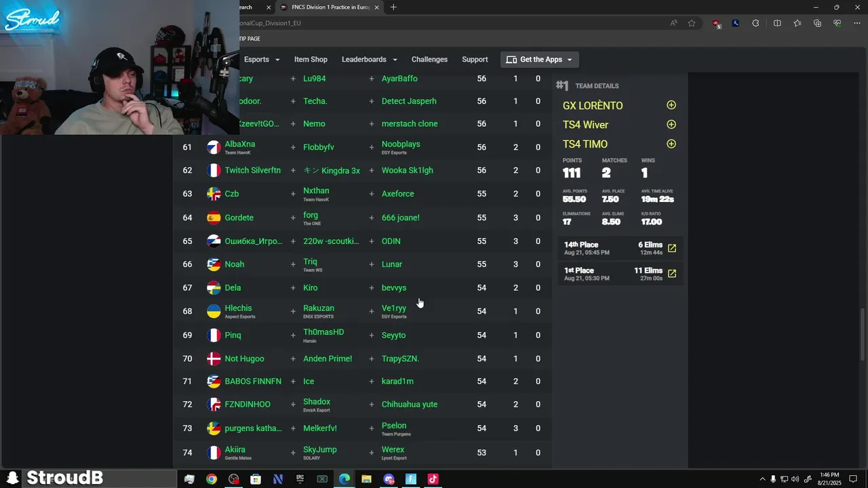The width and height of the screenshot is (868, 488).
Task: Open Browser essentials heart icon
Action: 837,23
